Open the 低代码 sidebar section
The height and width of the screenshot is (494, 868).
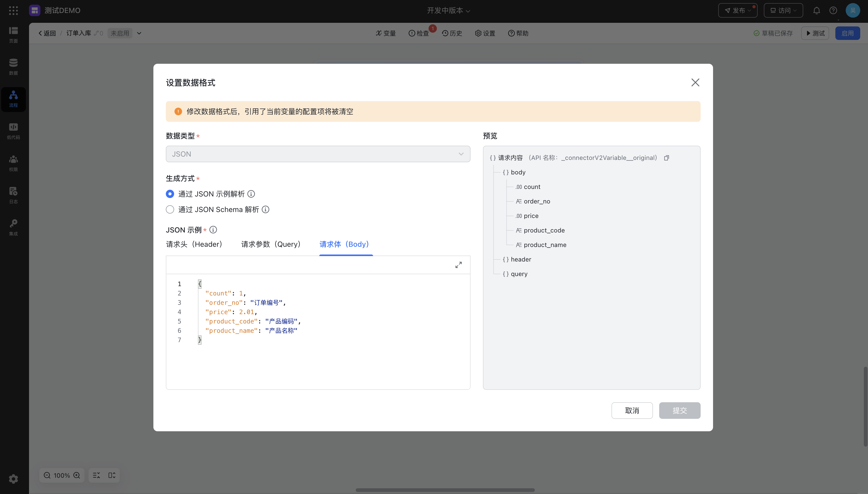13,131
